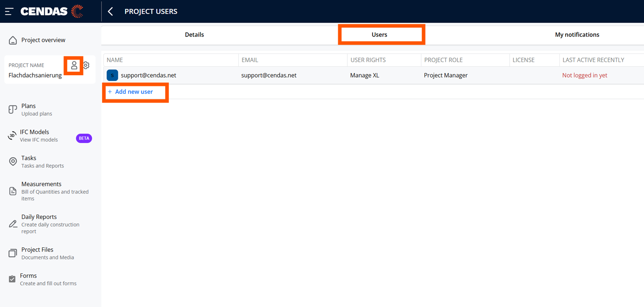Open the IFC Models section

[x=35, y=132]
